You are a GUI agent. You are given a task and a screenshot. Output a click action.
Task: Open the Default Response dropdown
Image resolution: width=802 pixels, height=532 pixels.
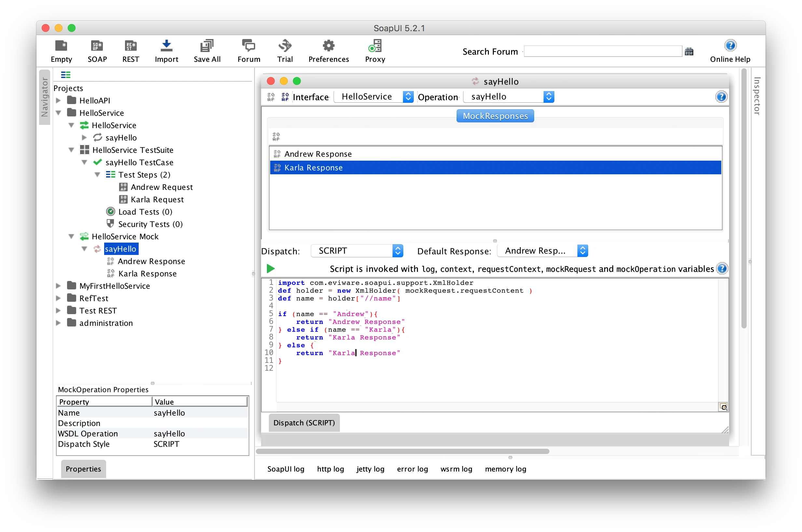[x=543, y=251]
